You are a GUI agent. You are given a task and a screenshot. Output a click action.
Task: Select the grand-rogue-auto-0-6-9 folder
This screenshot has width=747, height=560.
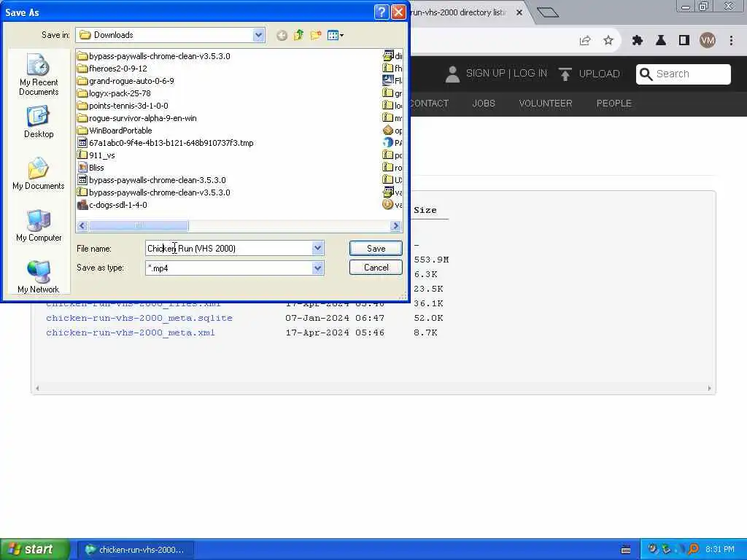pos(125,81)
